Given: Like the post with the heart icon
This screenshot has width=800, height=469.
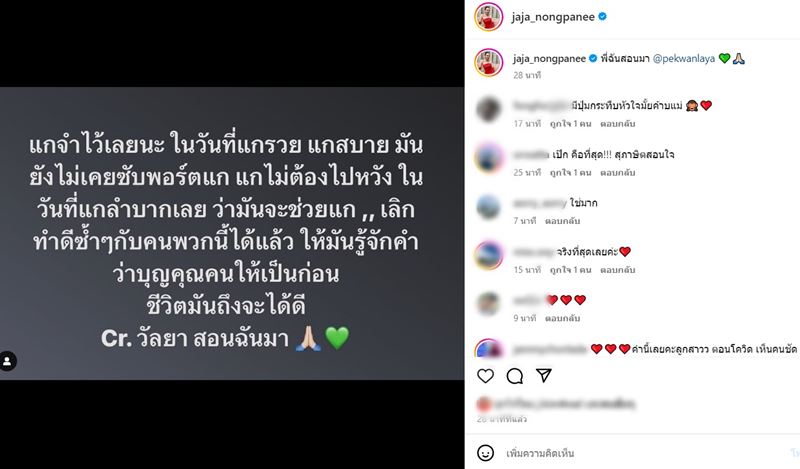Looking at the screenshot, I should [x=485, y=376].
